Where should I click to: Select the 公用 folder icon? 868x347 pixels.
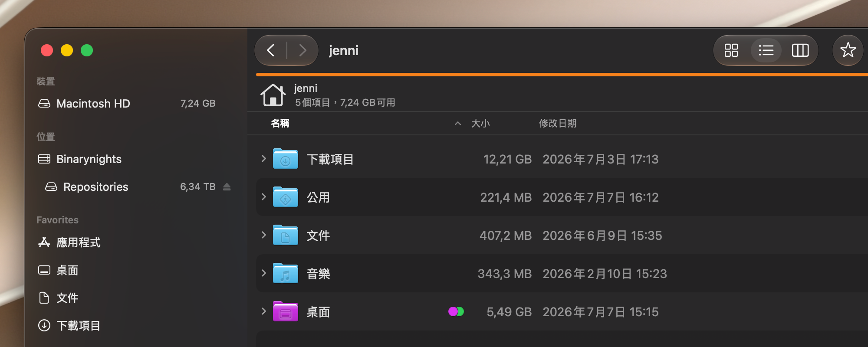[286, 197]
